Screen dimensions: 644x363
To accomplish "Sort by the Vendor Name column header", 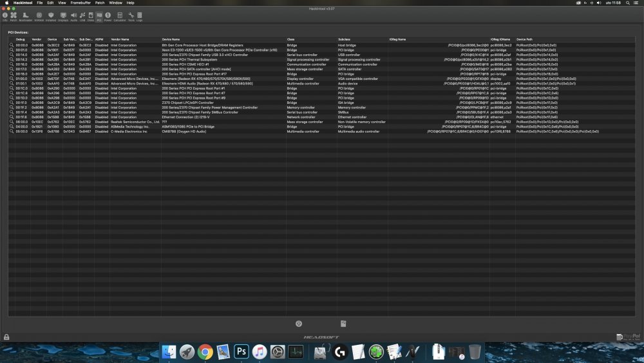I will tap(135, 39).
